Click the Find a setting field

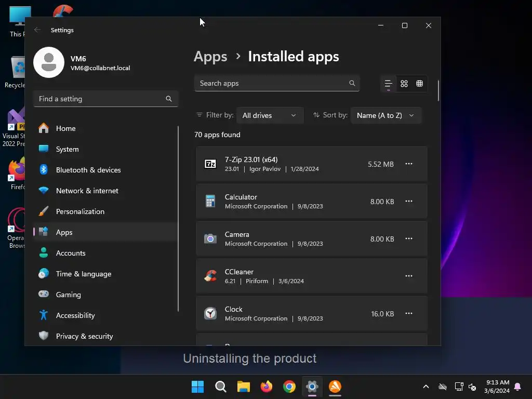106,99
